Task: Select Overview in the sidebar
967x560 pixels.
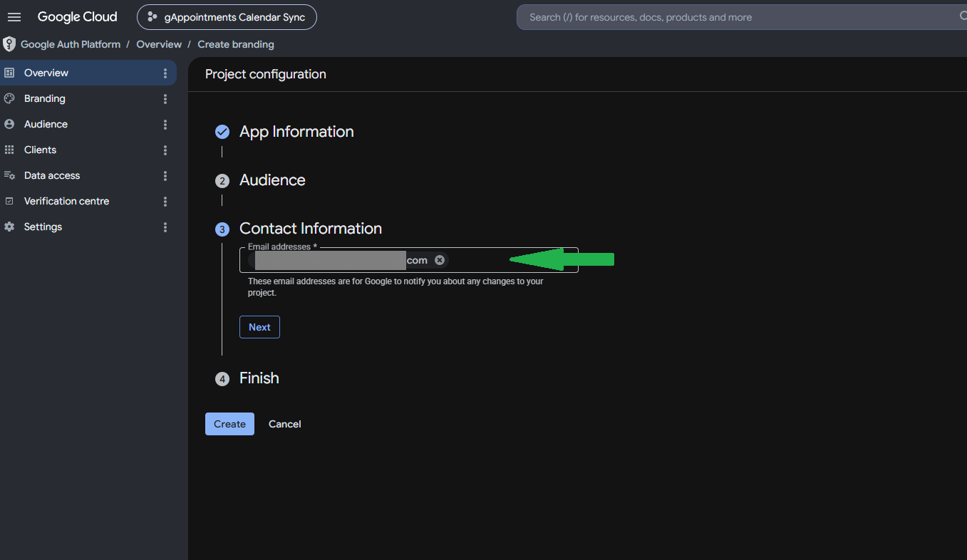Action: click(88, 73)
